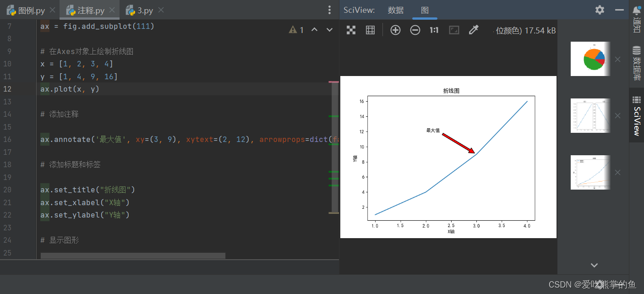Click line number 12 in gutter

click(8, 89)
